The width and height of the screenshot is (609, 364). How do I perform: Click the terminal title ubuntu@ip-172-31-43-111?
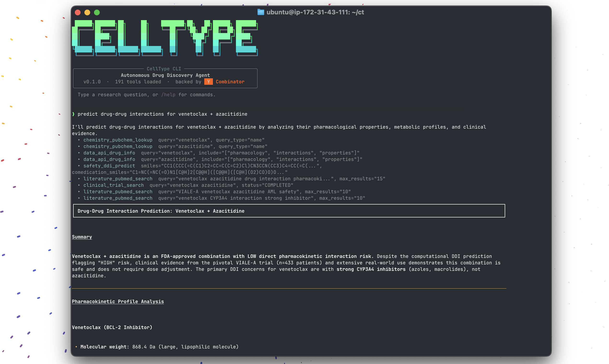[x=315, y=12]
